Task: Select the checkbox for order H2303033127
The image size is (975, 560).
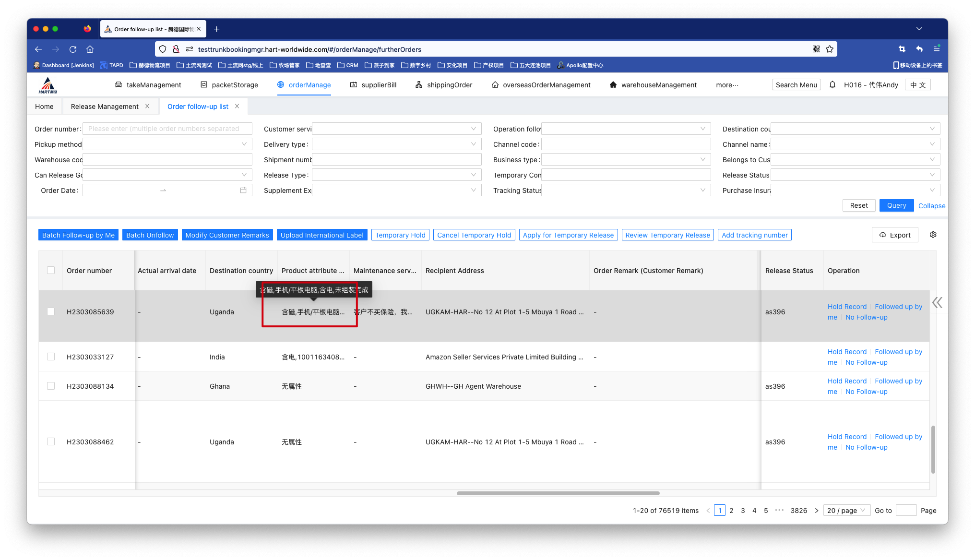Action: [x=51, y=357]
